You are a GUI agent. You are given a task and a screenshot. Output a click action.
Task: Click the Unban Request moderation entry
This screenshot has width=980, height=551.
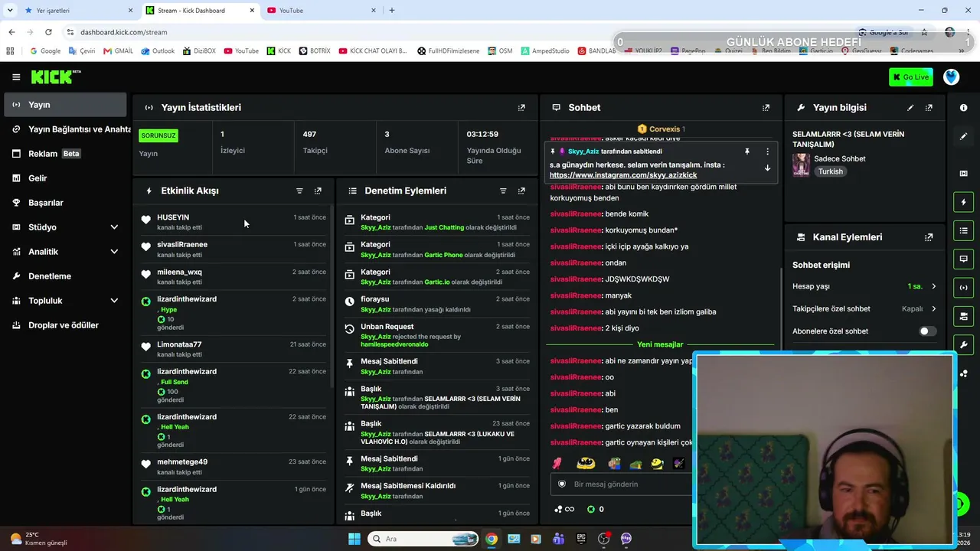click(436, 335)
